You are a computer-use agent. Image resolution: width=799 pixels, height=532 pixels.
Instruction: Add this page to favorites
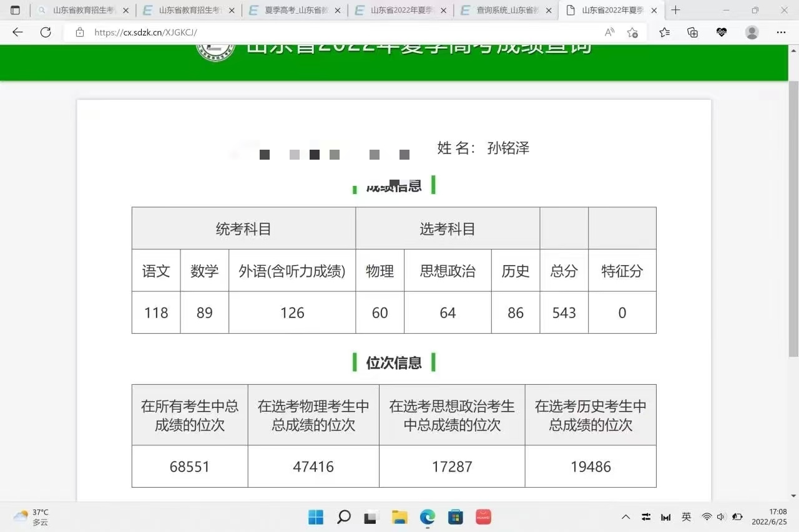point(632,32)
